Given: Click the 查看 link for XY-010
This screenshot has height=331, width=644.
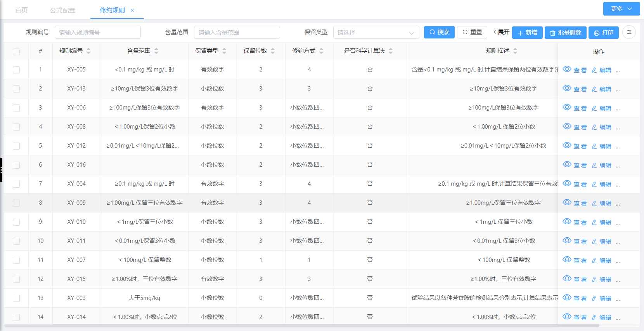Looking at the screenshot, I should coord(580,222).
